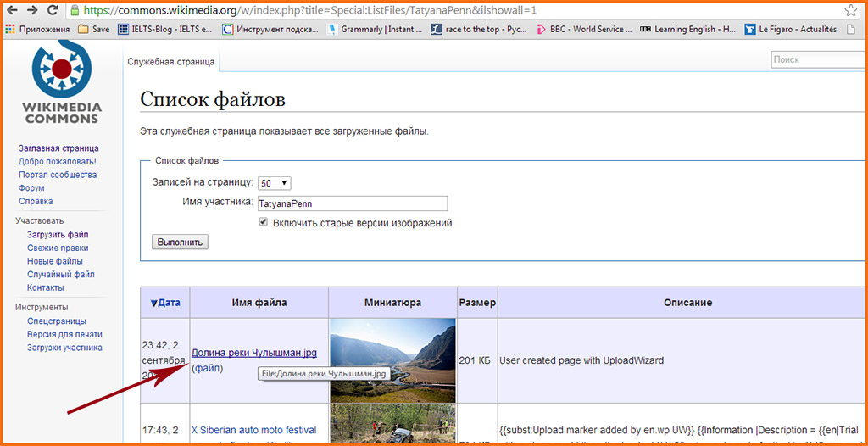Click the browser back arrow
This screenshot has width=868, height=446.
point(12,11)
